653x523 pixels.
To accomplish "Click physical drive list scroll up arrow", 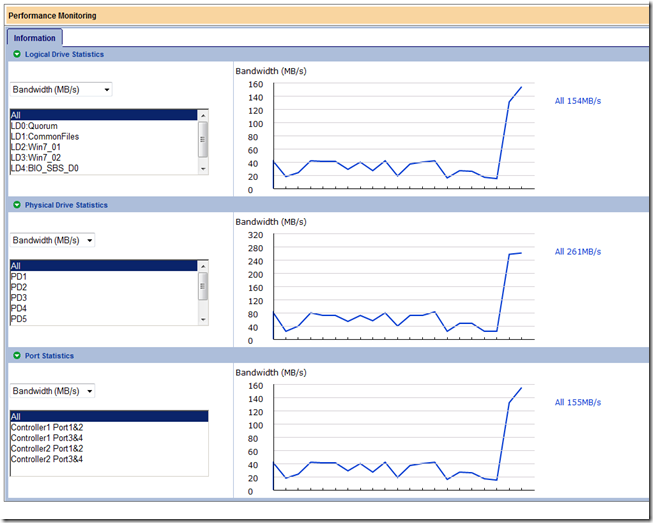I will pos(203,266).
